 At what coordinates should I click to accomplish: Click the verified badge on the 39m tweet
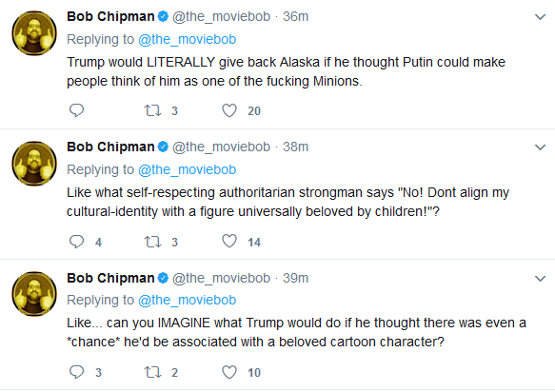(163, 278)
